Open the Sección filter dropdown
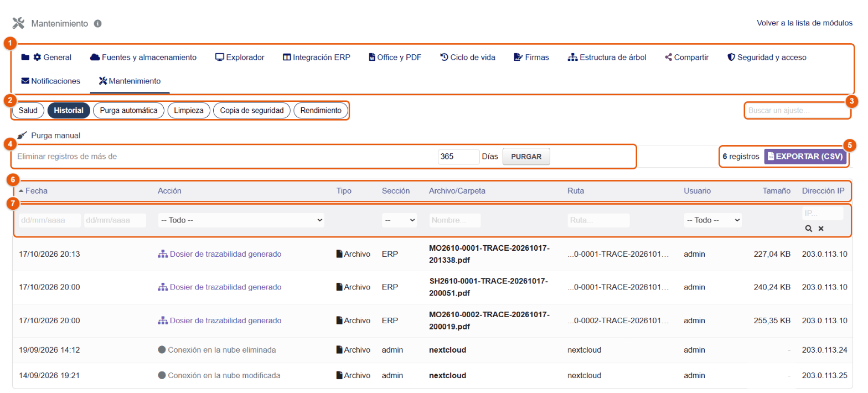The width and height of the screenshot is (868, 393). (x=399, y=220)
